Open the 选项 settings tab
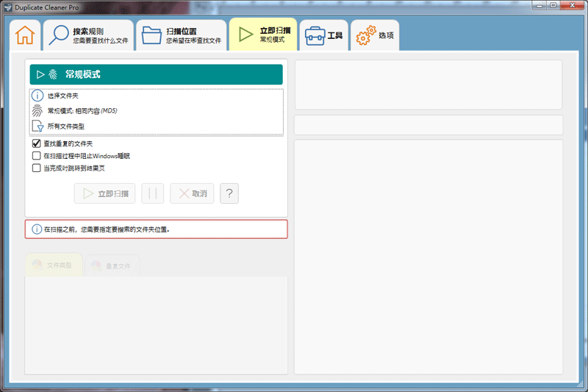 375,35
